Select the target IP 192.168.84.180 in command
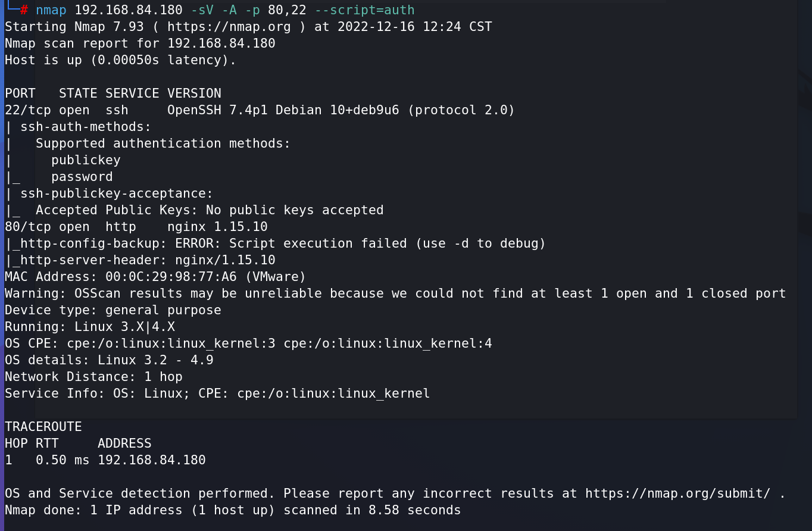 coord(129,10)
